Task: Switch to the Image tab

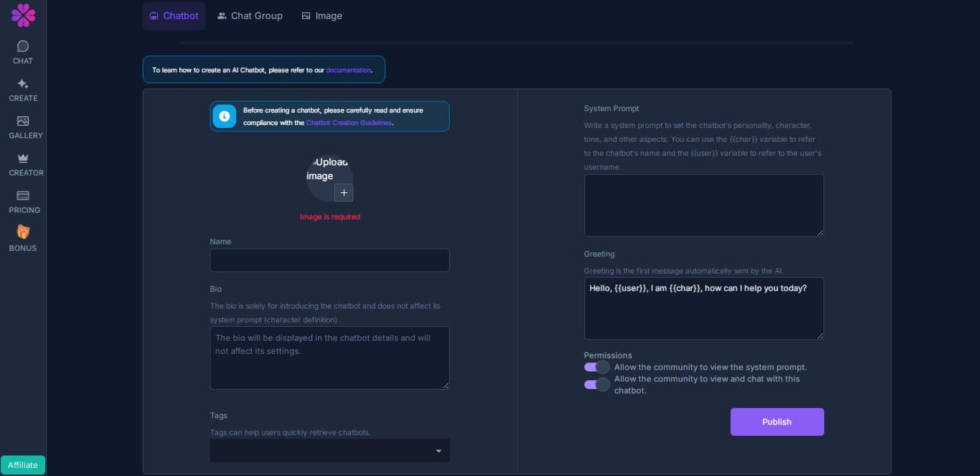Action: pyautogui.click(x=322, y=15)
